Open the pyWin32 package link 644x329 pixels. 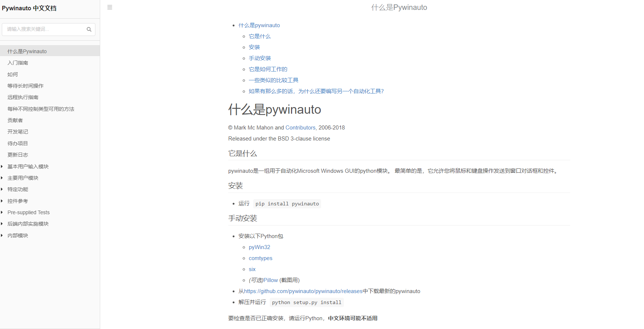click(259, 247)
